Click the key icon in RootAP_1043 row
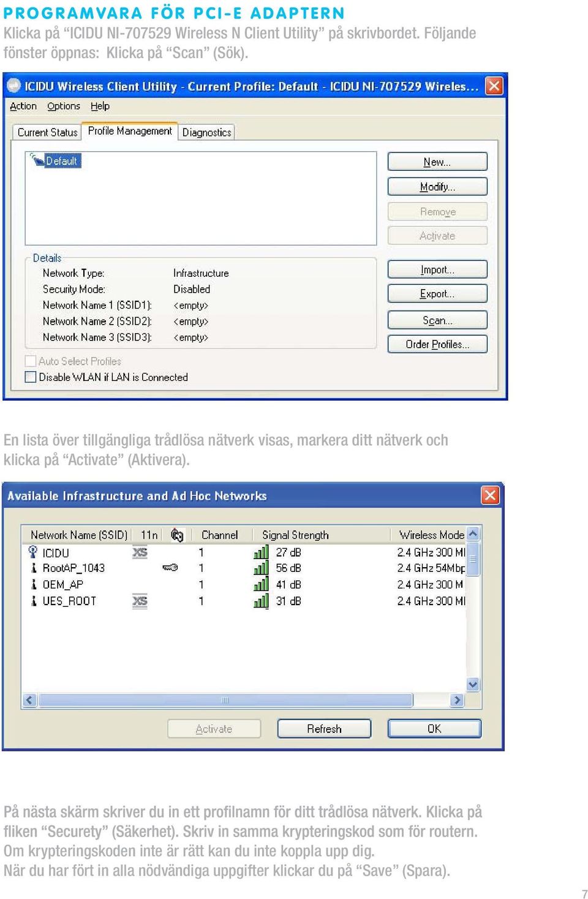Viewport: 588px width, 899px height. click(x=170, y=568)
